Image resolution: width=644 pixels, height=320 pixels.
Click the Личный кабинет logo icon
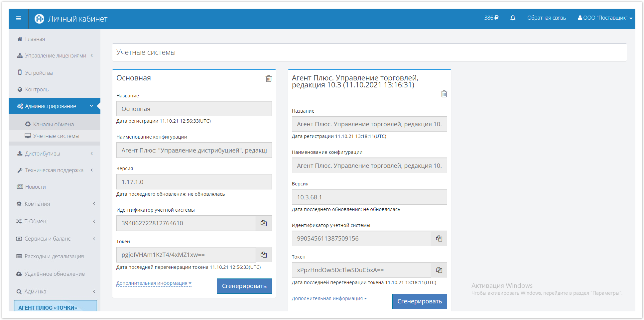[x=40, y=19]
